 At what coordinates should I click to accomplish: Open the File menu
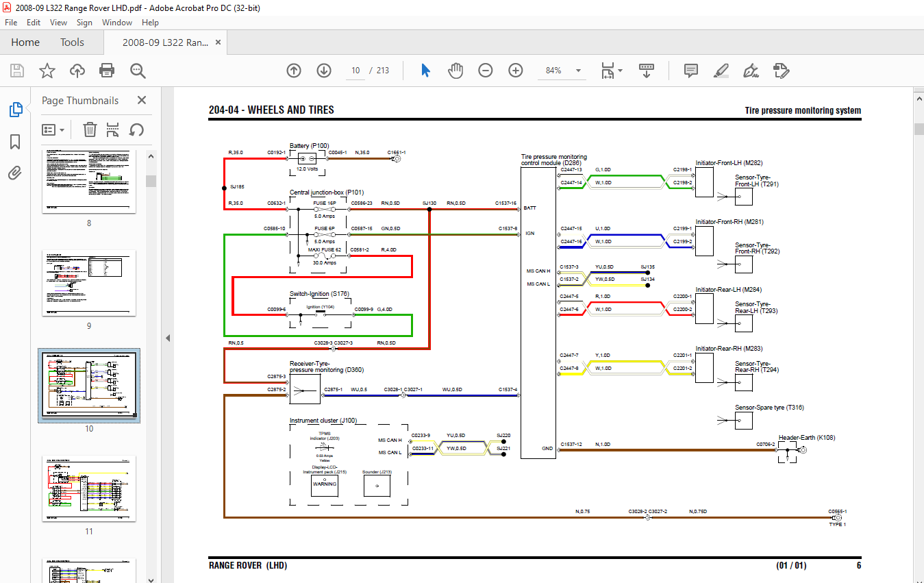click(x=11, y=23)
